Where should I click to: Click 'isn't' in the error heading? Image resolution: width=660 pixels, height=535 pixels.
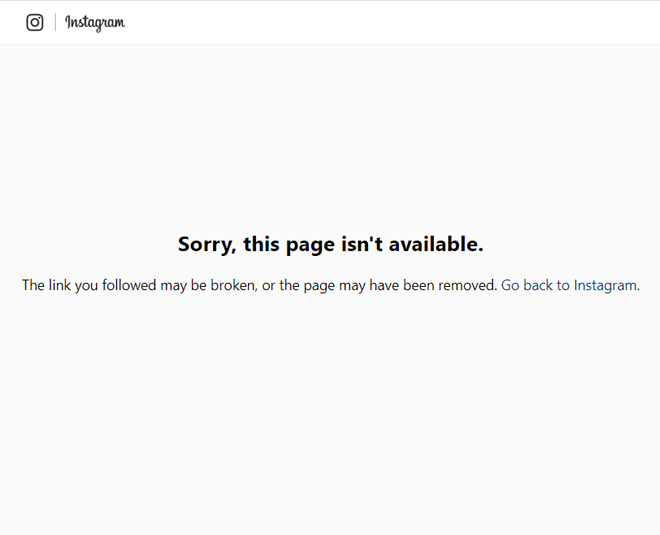pos(362,244)
